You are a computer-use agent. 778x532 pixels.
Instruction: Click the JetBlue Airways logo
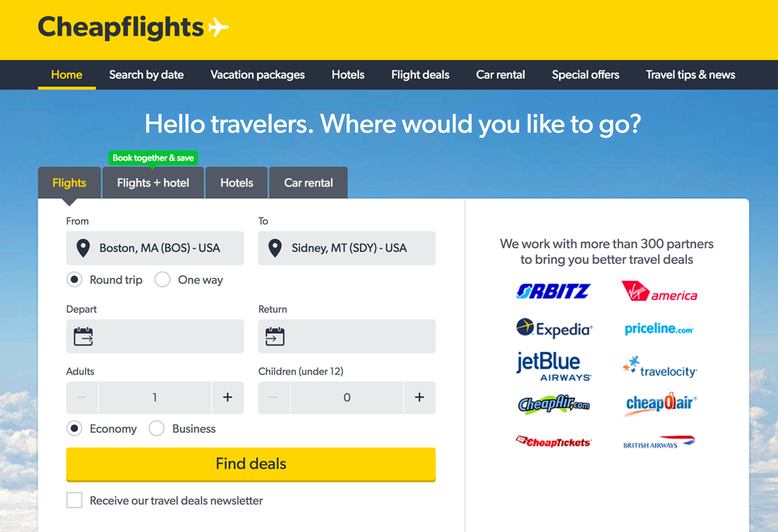(554, 366)
